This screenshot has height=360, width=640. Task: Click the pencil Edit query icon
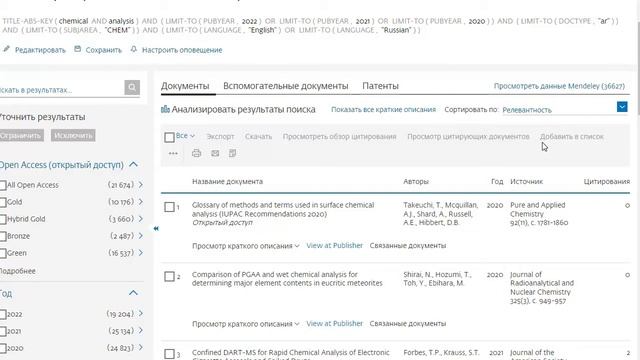pyautogui.click(x=6, y=49)
